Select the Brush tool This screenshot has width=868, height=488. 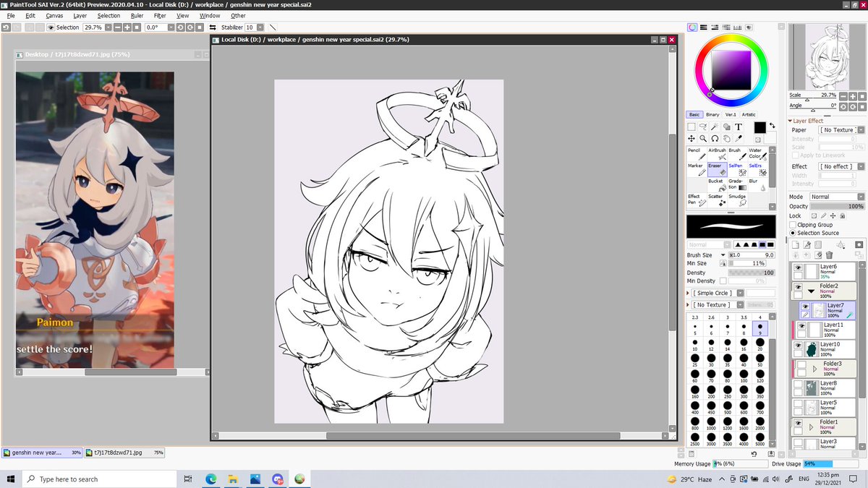pos(736,154)
